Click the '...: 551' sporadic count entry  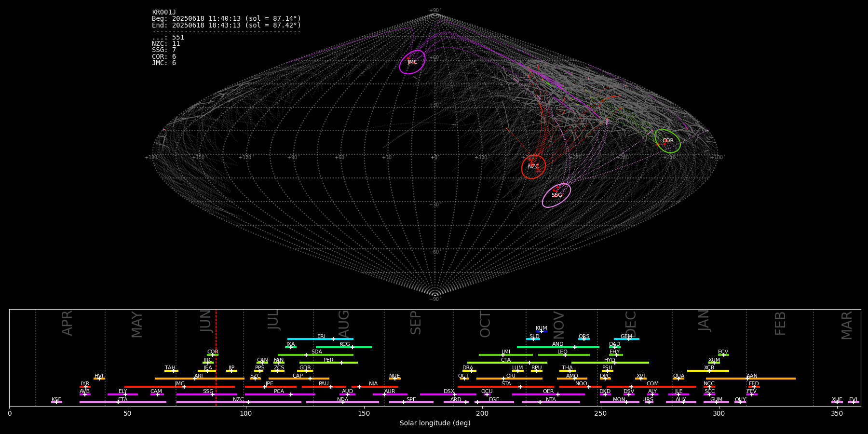click(x=168, y=38)
